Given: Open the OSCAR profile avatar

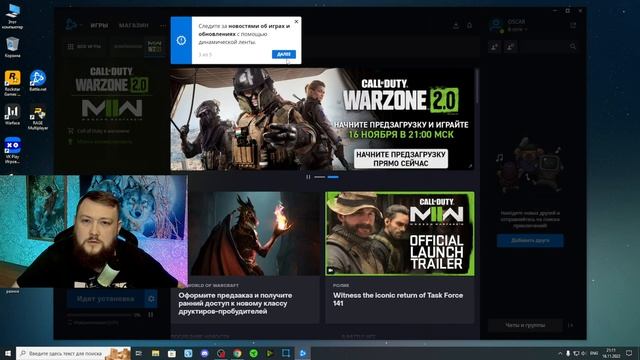Looking at the screenshot, I should 496,25.
